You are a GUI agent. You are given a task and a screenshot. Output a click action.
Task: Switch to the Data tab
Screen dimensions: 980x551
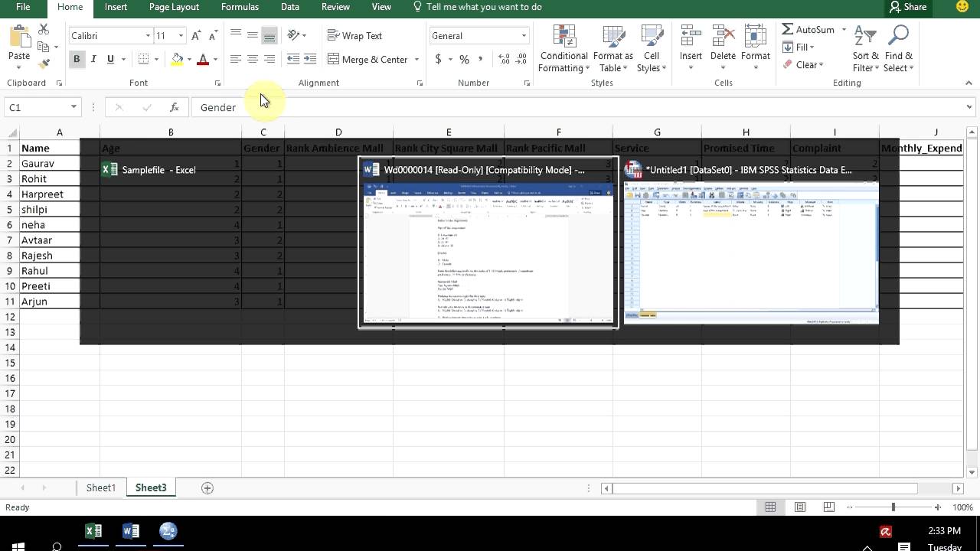pyautogui.click(x=290, y=7)
